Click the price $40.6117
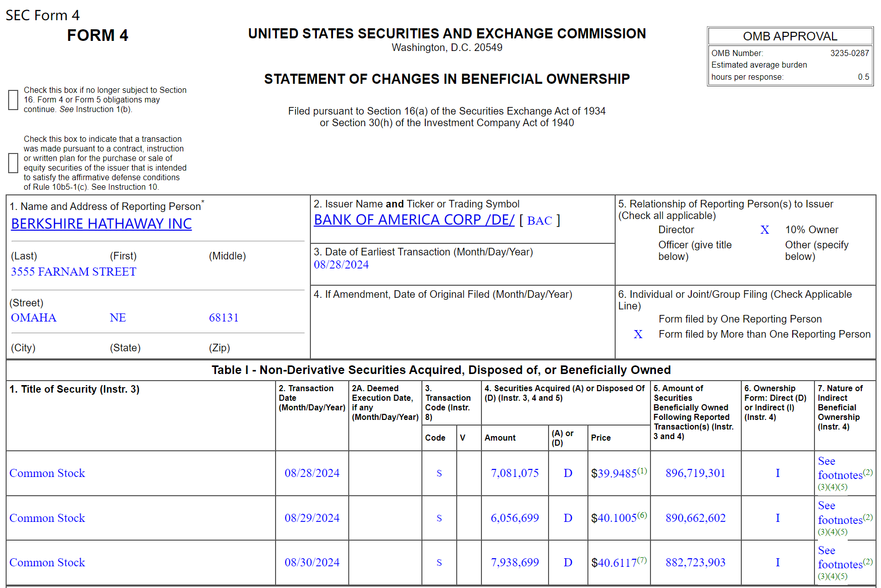Image resolution: width=881 pixels, height=588 pixels. (x=614, y=563)
